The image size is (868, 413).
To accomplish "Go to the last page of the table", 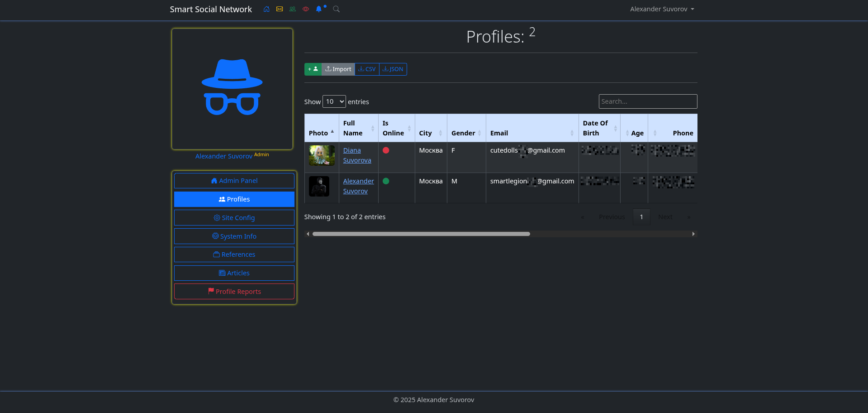I will pyautogui.click(x=689, y=217).
